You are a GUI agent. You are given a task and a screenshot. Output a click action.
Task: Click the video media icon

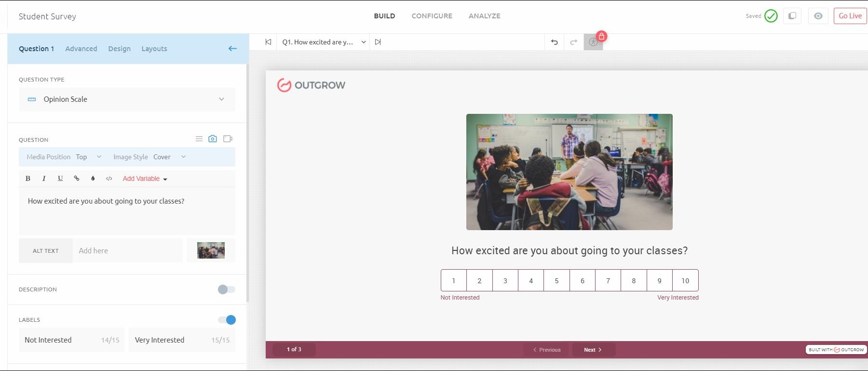tap(228, 139)
